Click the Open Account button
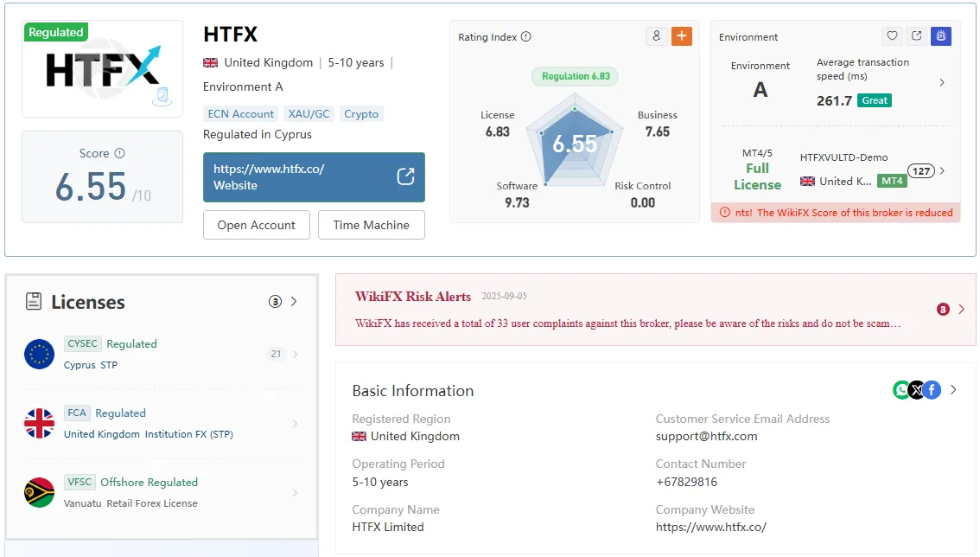The image size is (980, 557). pyautogui.click(x=257, y=225)
